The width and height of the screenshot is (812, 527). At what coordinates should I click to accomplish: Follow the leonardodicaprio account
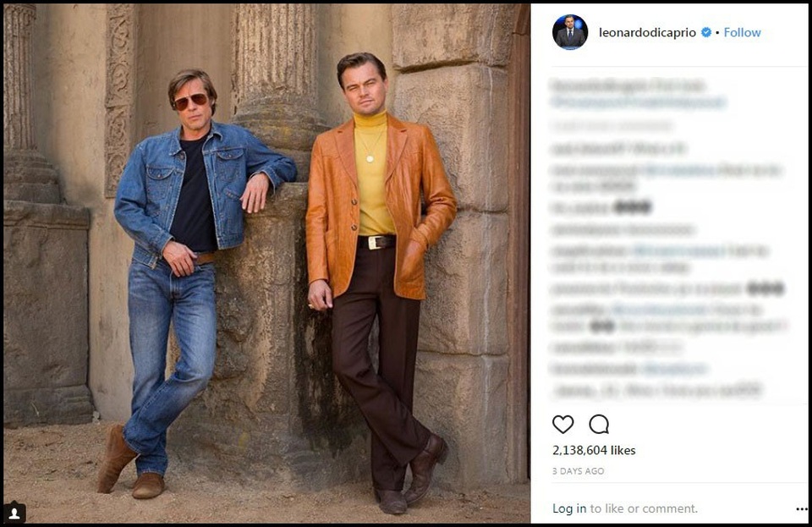point(742,33)
